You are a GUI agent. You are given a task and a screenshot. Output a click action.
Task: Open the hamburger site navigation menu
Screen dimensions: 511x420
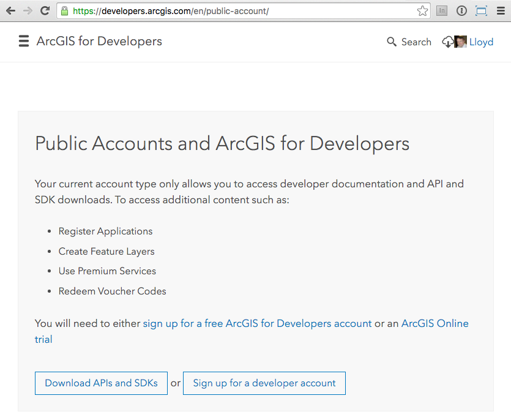point(24,41)
